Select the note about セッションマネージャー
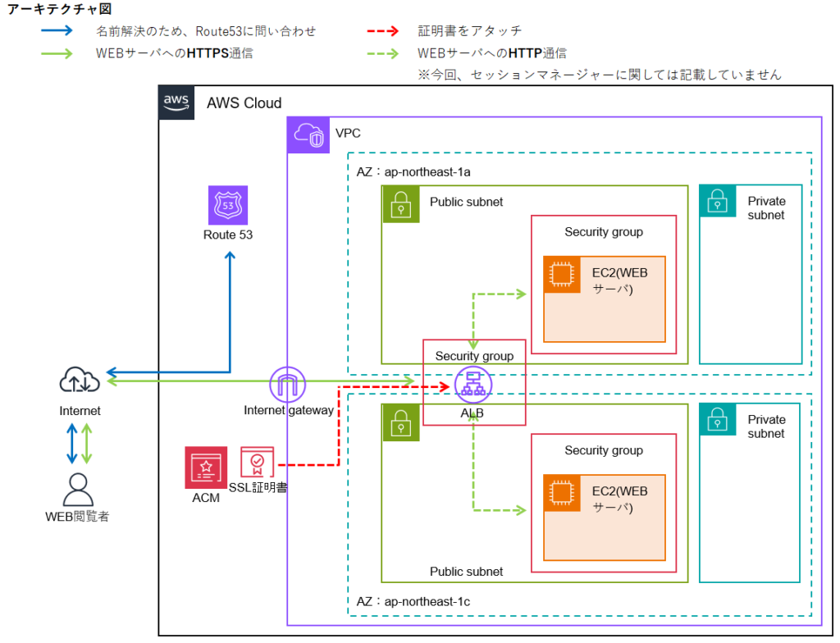This screenshot has width=840, height=643. pyautogui.click(x=600, y=75)
